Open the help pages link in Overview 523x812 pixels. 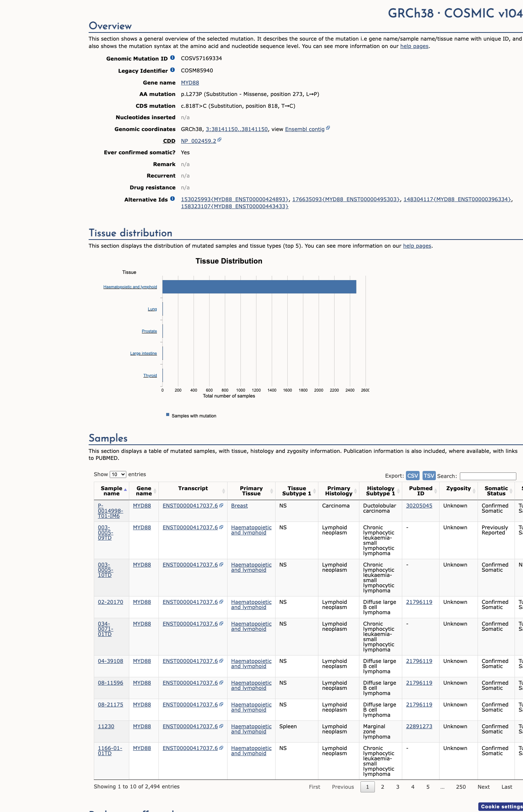(x=414, y=46)
